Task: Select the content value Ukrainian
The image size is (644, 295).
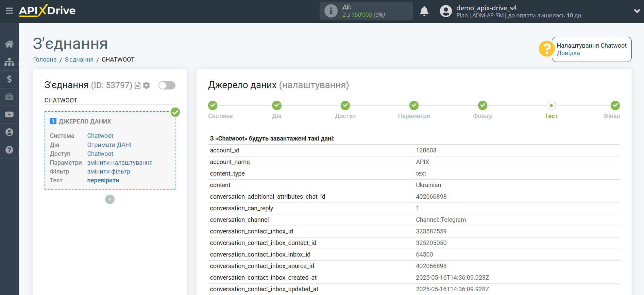Action: click(x=428, y=185)
